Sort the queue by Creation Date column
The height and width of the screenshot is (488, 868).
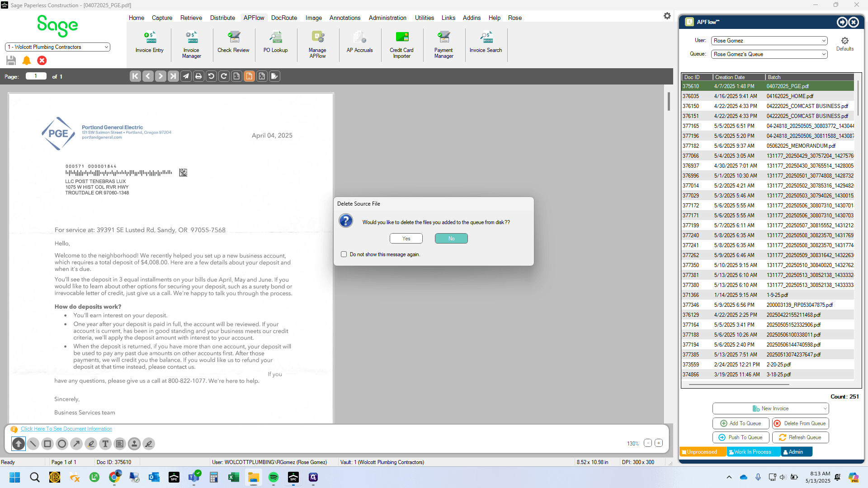pos(739,77)
